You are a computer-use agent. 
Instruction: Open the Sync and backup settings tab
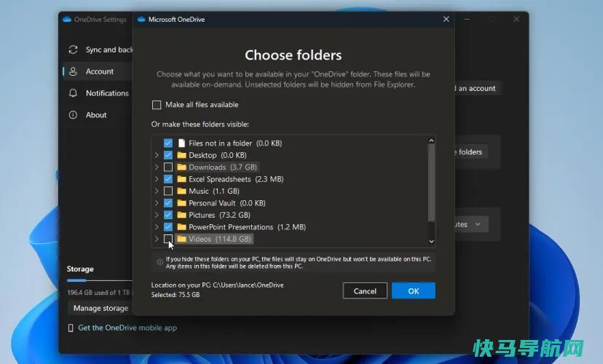pyautogui.click(x=98, y=50)
